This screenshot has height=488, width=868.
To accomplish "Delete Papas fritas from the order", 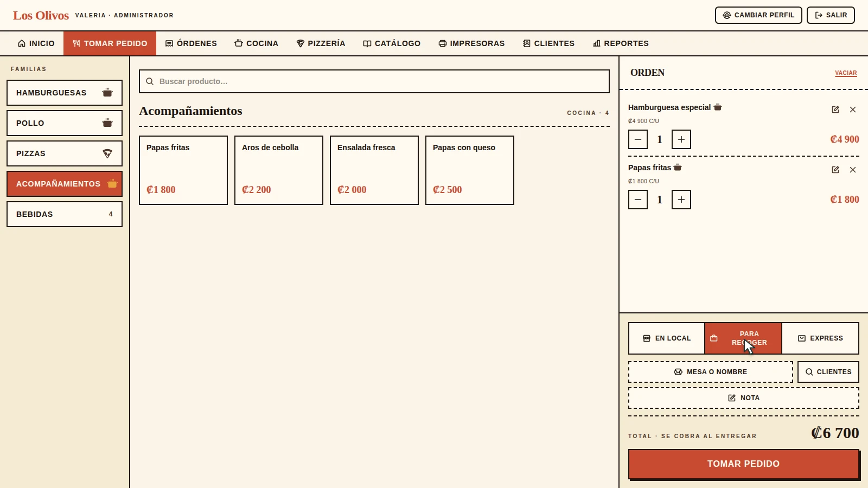I will (853, 170).
